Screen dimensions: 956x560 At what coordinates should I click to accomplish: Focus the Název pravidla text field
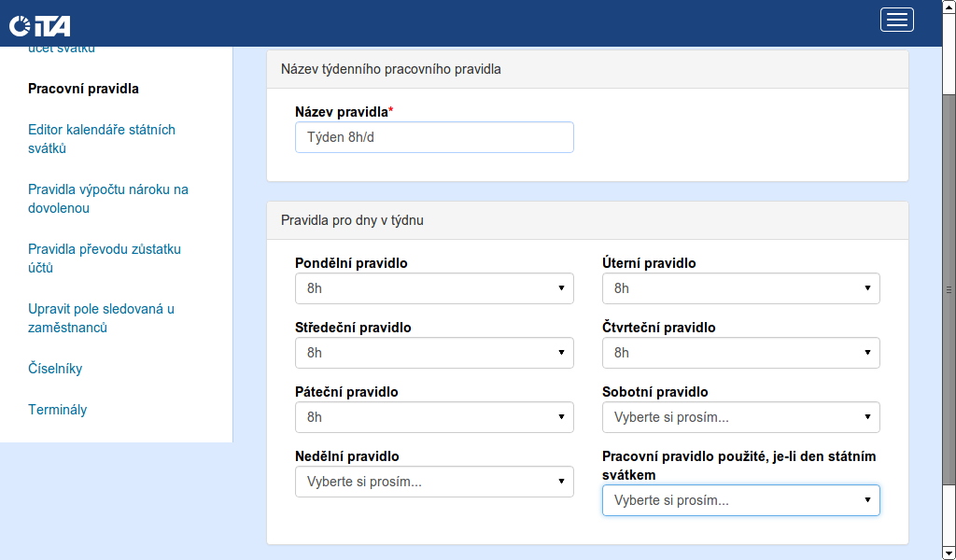pos(434,137)
